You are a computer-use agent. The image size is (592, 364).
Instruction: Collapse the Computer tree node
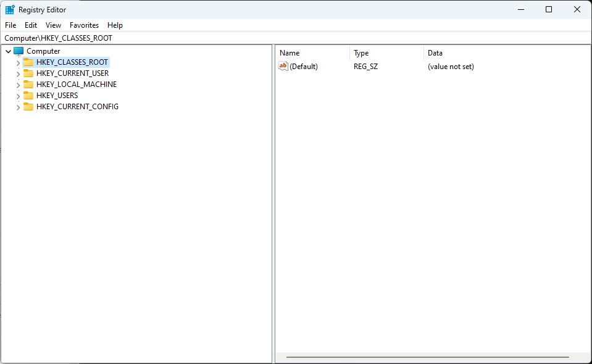click(x=8, y=52)
